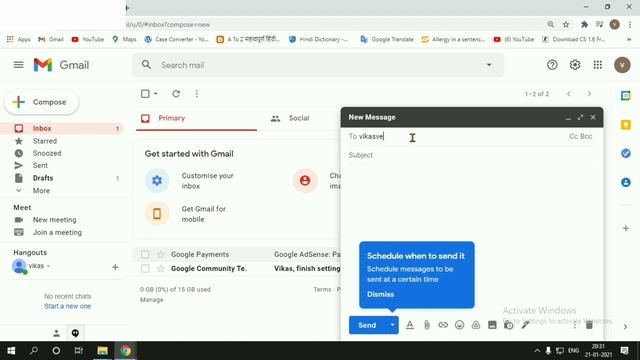Click the Search mail field
The height and width of the screenshot is (360, 640).
[318, 65]
